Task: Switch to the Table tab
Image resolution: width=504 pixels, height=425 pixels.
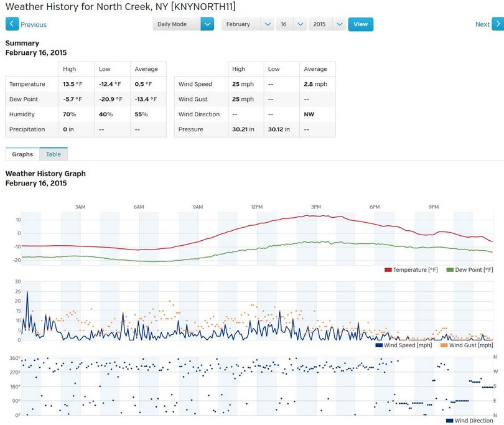Action: 54,154
